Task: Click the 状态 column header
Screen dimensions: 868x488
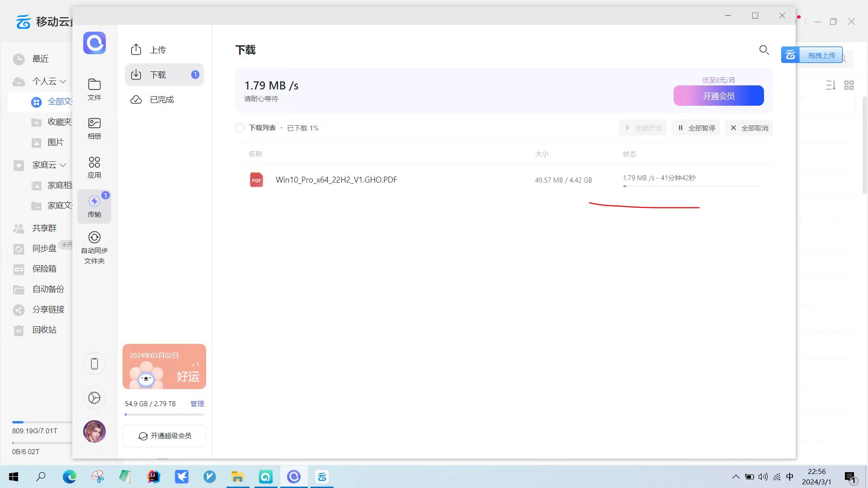Action: 629,154
